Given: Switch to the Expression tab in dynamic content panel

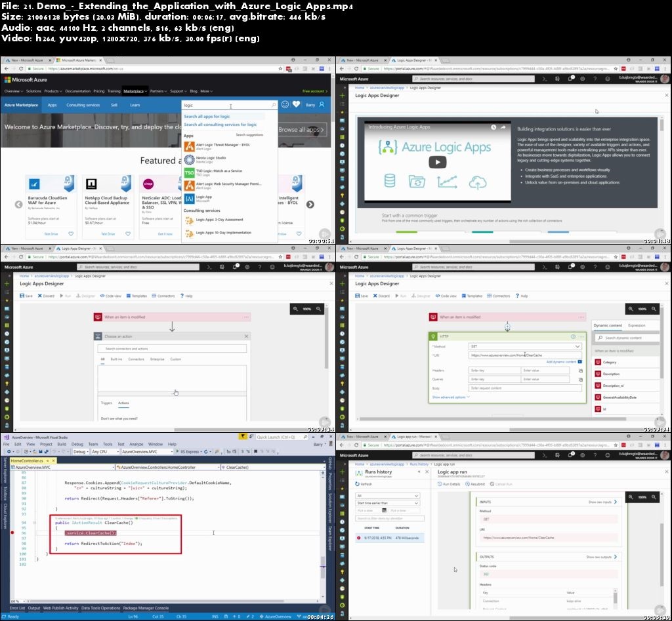Looking at the screenshot, I should [637, 325].
